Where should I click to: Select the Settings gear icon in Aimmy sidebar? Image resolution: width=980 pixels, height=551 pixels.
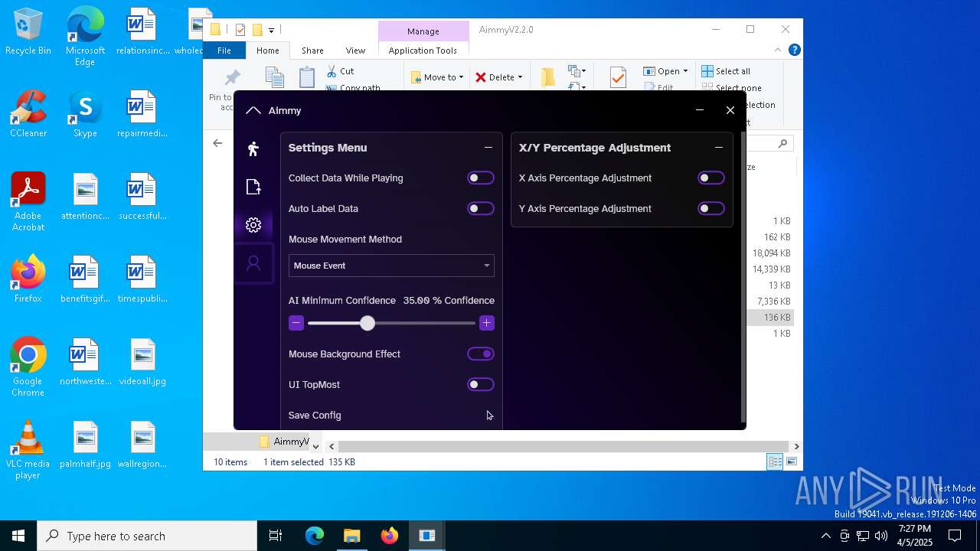[253, 225]
